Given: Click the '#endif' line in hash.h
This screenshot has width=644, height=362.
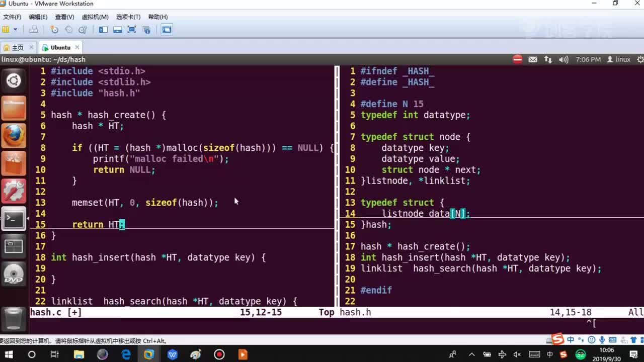Looking at the screenshot, I should click(x=376, y=290).
